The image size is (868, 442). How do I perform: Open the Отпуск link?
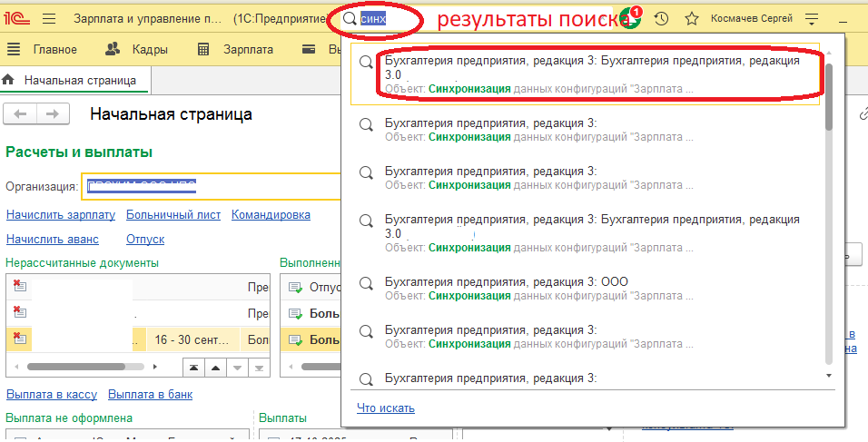coord(145,239)
